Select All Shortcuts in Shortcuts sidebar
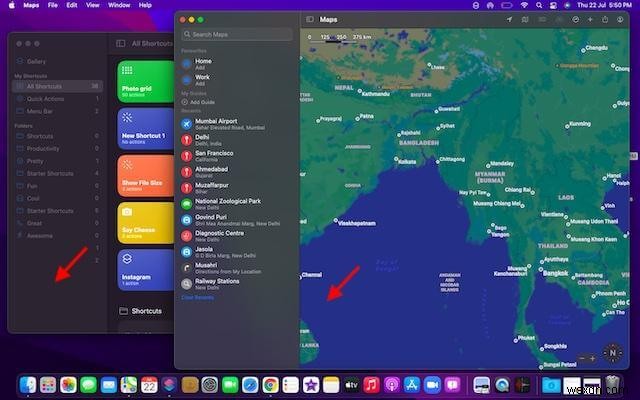The width and height of the screenshot is (640, 400). [57, 86]
